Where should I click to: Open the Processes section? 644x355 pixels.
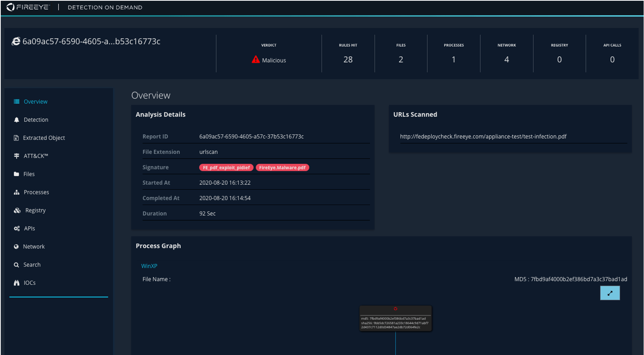(x=36, y=192)
